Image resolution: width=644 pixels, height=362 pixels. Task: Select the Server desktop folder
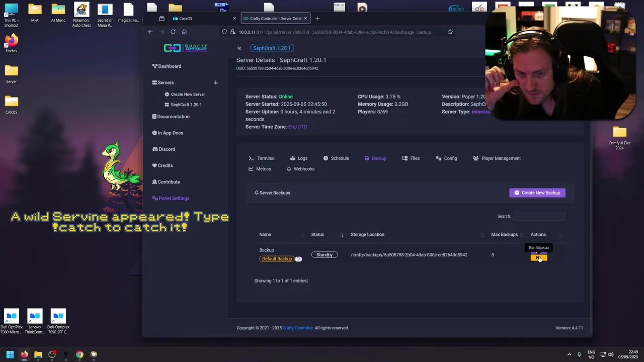point(11,74)
